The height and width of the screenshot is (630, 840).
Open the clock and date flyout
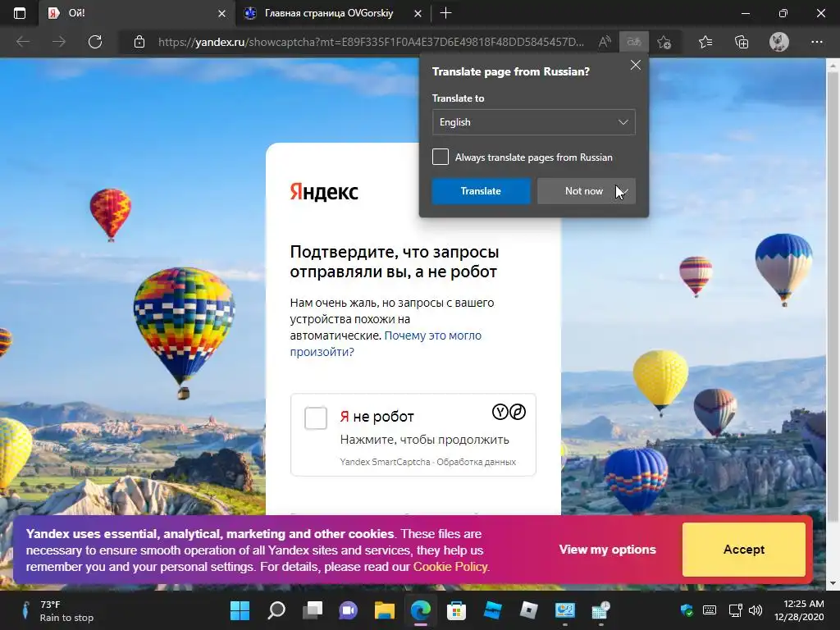[798, 610]
